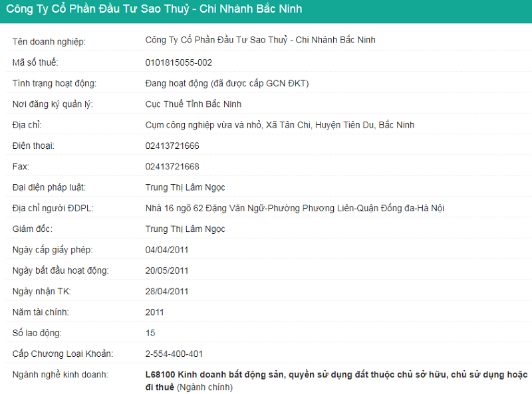532x394 pixels.
Task: Click phone number 02413721666
Action: (x=172, y=146)
